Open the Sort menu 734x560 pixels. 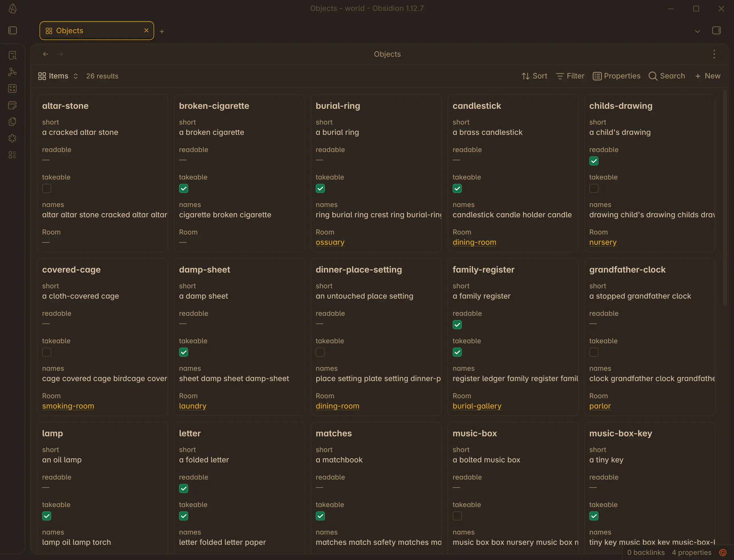click(x=534, y=76)
